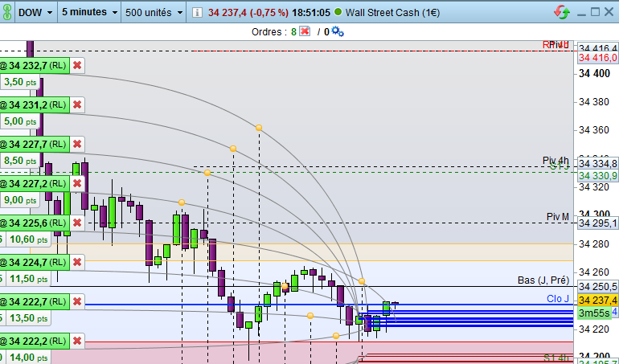
Task: Select the @34 225,6 (RL) order label
Action: click(35, 223)
